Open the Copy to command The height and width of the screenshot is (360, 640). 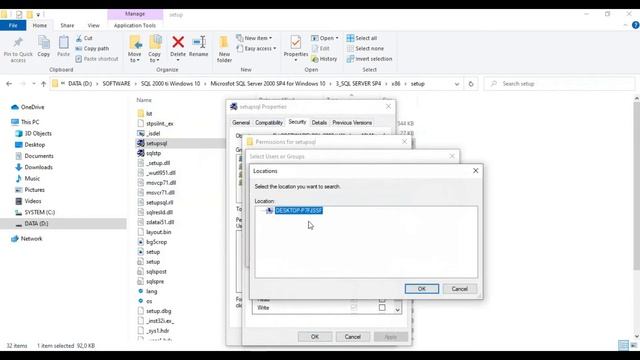coord(155,49)
